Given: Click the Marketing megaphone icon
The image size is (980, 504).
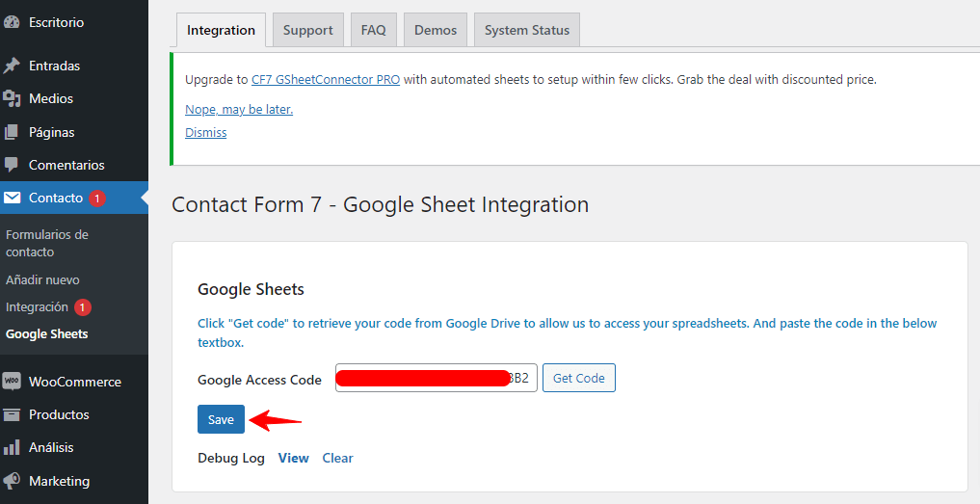Looking at the screenshot, I should (x=12, y=481).
